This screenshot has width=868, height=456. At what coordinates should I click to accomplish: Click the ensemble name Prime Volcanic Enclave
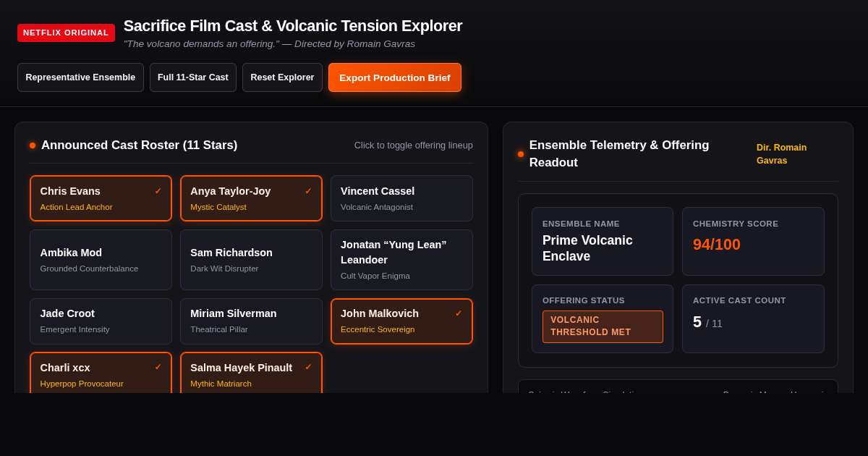tap(587, 248)
